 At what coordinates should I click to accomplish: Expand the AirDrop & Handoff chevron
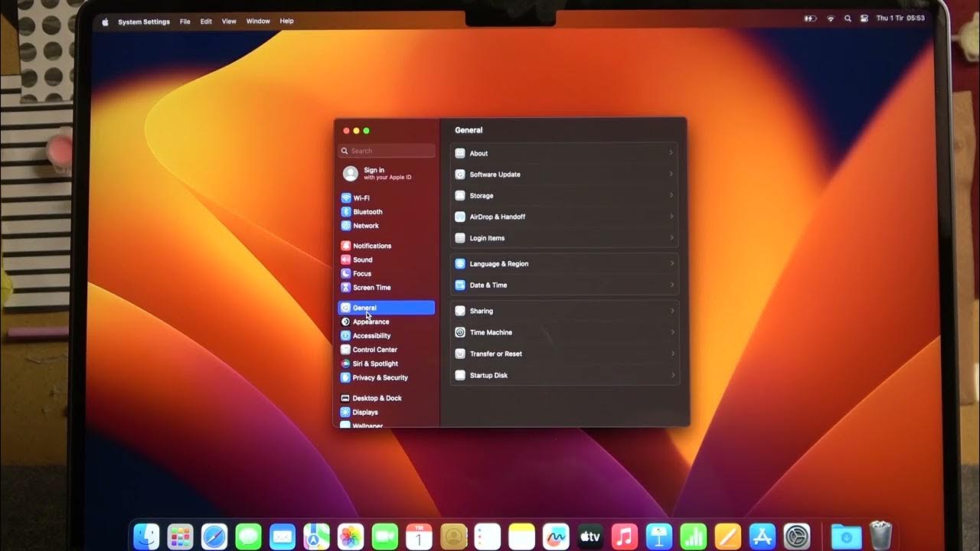[x=671, y=217]
